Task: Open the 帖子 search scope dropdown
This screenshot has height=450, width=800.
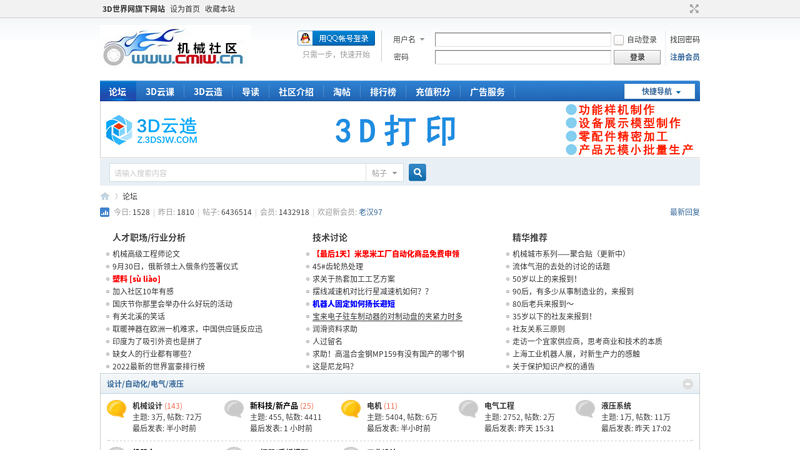Action: click(384, 173)
